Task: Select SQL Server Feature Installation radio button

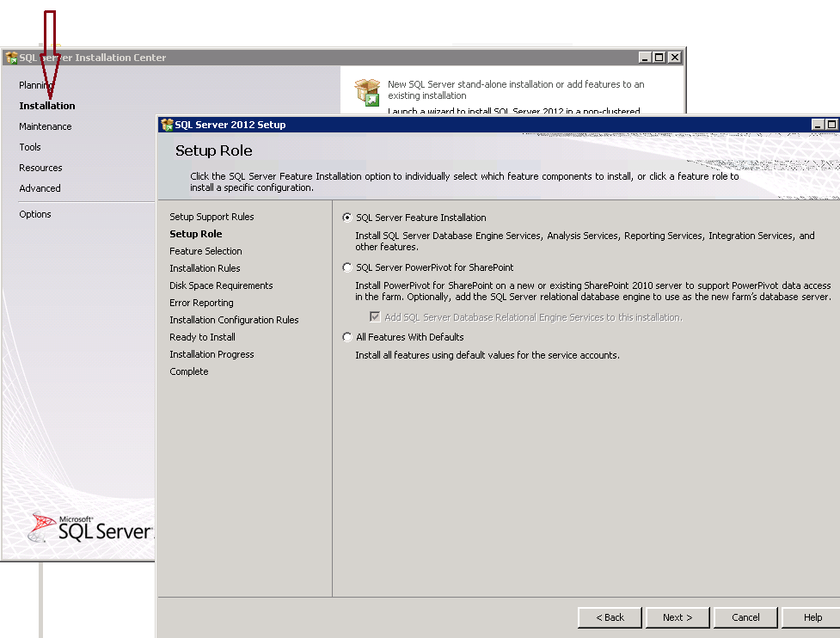Action: [347, 218]
